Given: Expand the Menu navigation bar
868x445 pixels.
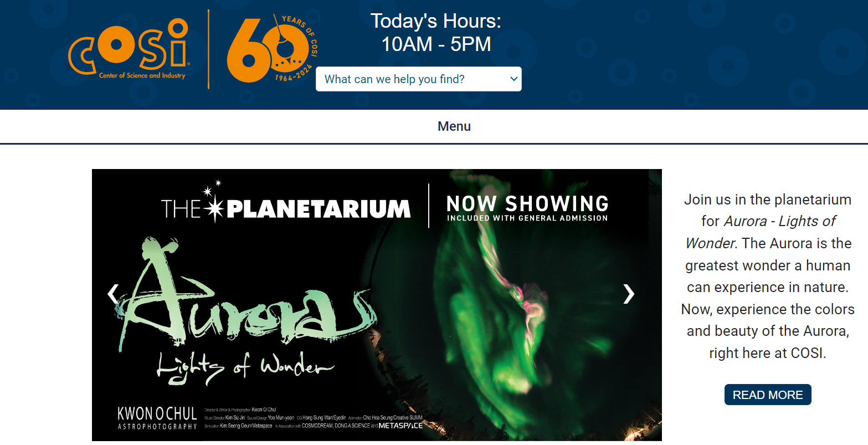Looking at the screenshot, I should [x=454, y=126].
